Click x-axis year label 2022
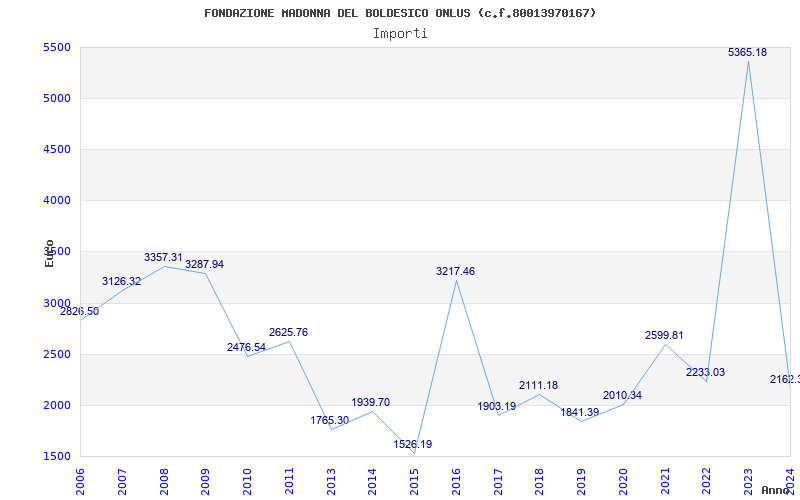Screen dimensions: 800x500 click(x=707, y=481)
